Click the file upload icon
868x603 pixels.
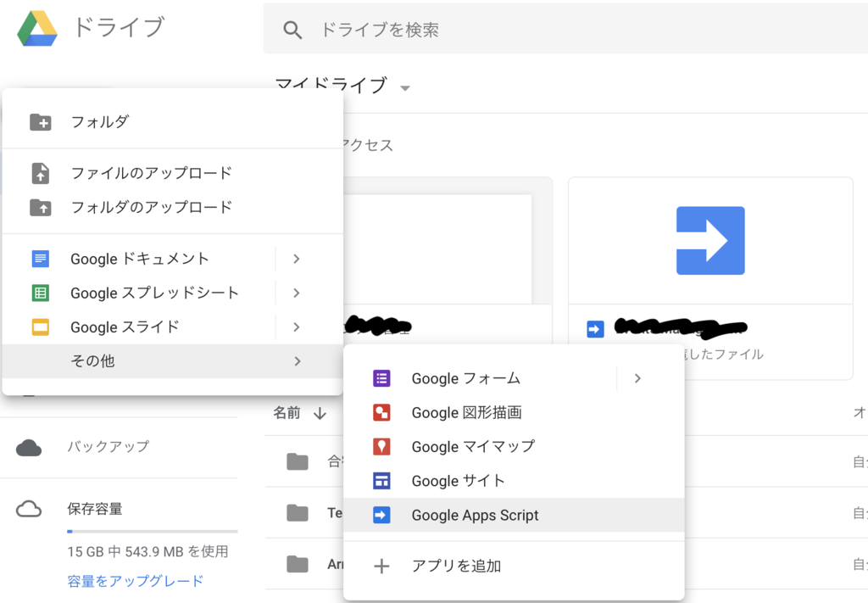point(41,173)
